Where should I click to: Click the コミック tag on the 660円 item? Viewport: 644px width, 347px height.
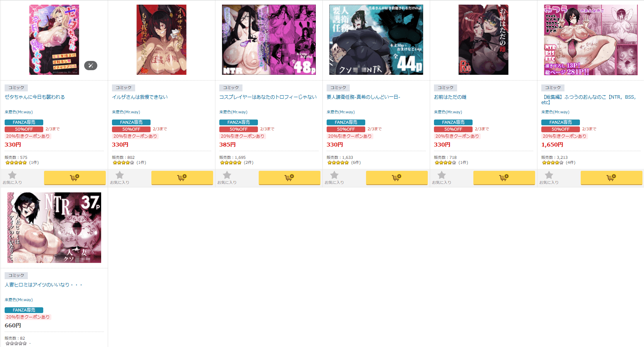(x=16, y=275)
